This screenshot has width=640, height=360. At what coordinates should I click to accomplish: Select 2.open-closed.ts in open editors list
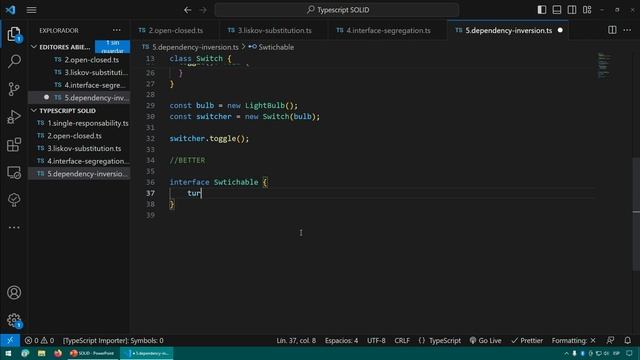tap(79, 60)
